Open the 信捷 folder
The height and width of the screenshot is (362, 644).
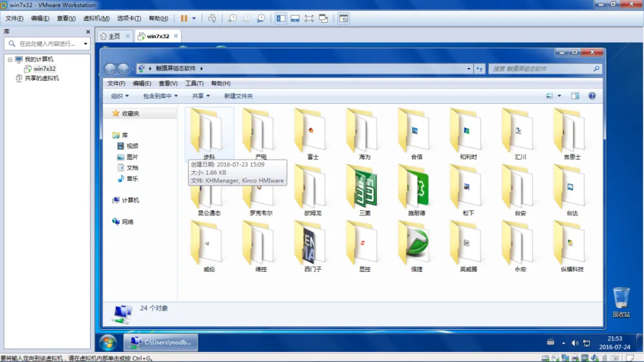coord(416,245)
